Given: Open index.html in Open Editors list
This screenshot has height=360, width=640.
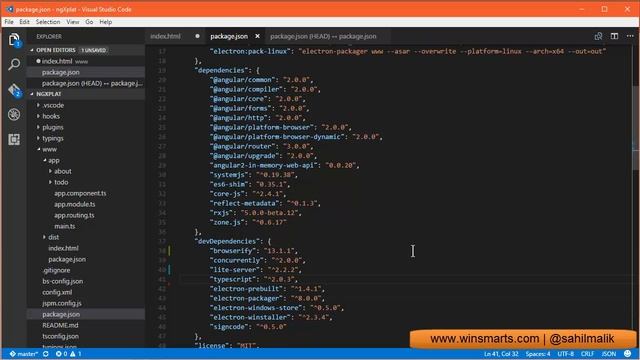Looking at the screenshot, I should [x=87, y=61].
